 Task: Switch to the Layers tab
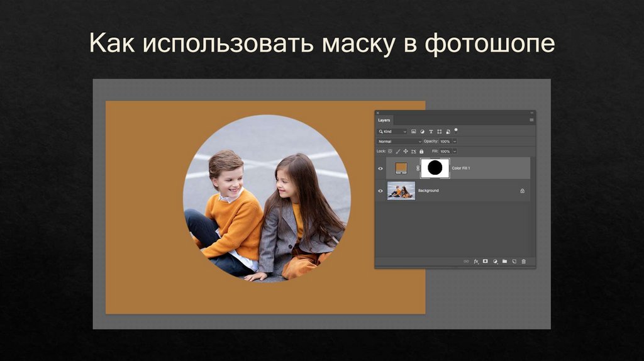(x=384, y=120)
